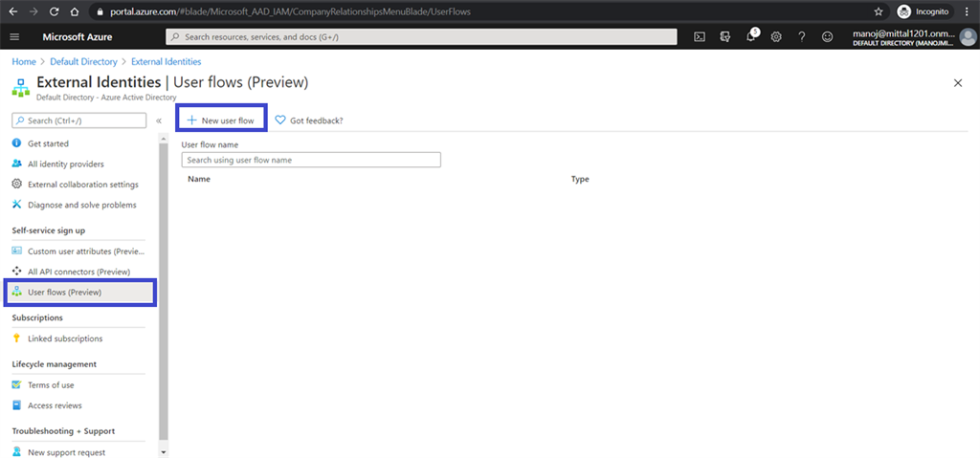The height and width of the screenshot is (458, 980).
Task: Open the Azure portal hamburger menu
Action: tap(15, 37)
